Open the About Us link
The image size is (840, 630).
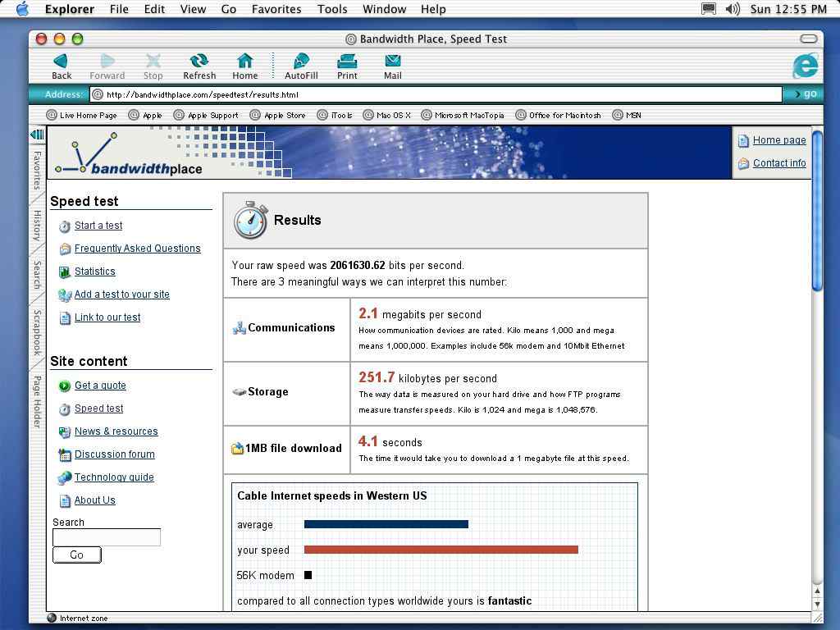pyautogui.click(x=95, y=500)
